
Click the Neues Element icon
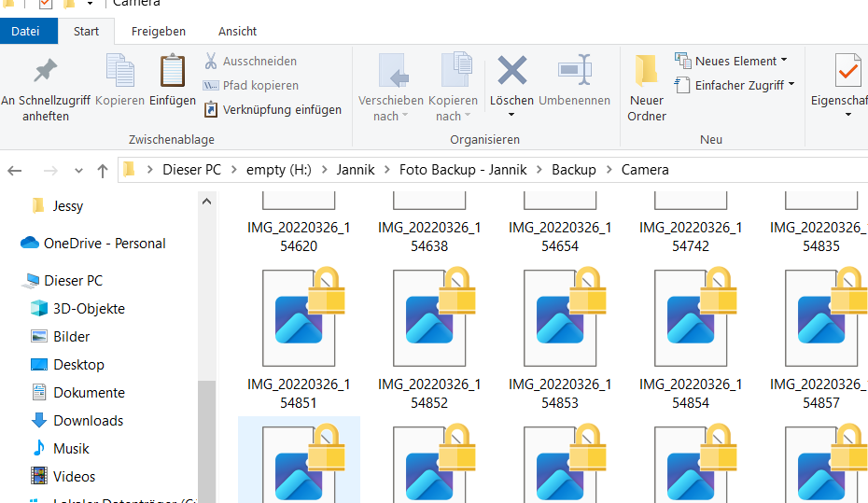tap(682, 61)
